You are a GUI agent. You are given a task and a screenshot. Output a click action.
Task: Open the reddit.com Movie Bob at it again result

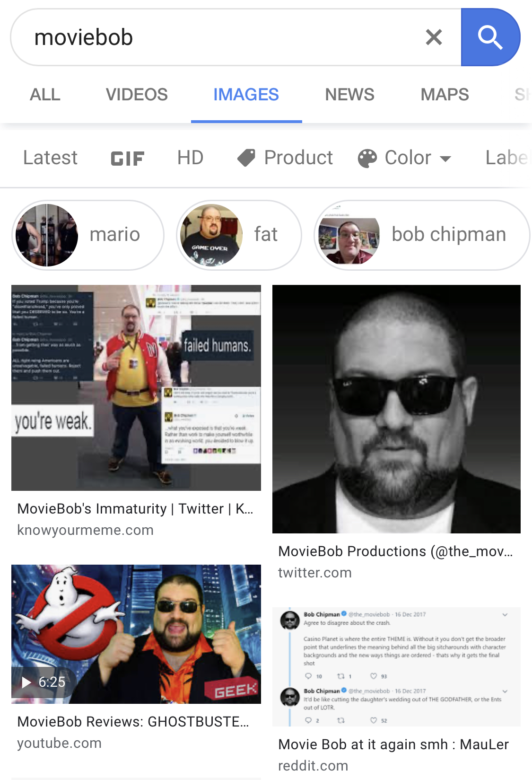coord(396,689)
